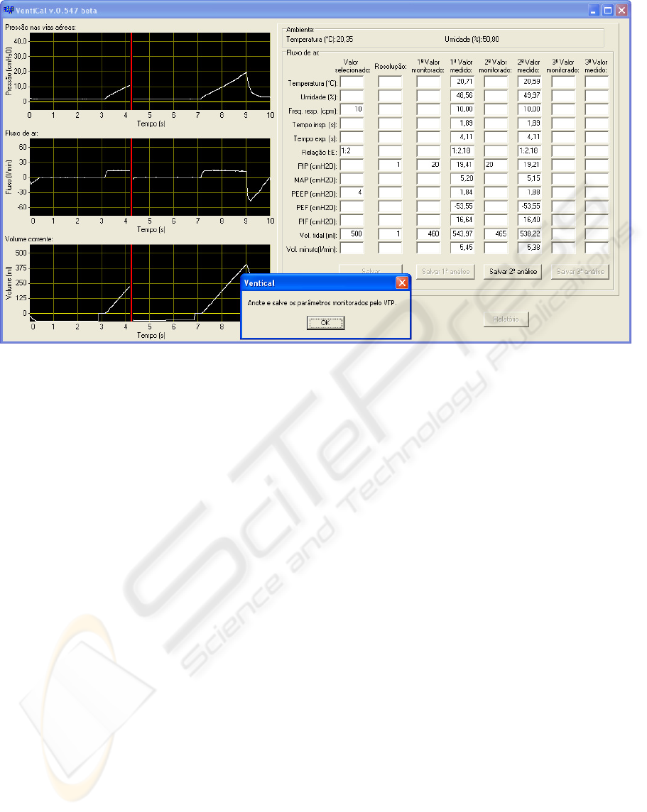Select Freq. resp. selected value field containing 10
647x812 pixels.
pos(352,110)
